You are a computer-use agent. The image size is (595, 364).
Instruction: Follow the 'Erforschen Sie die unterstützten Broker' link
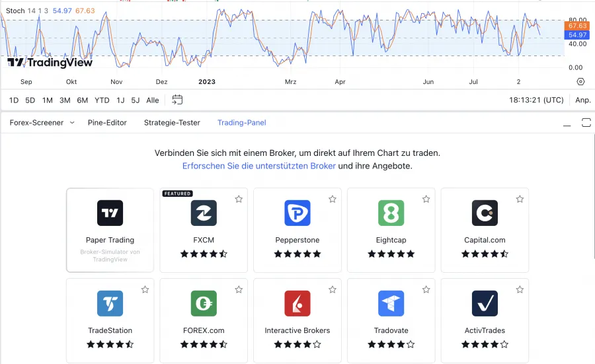pos(258,166)
